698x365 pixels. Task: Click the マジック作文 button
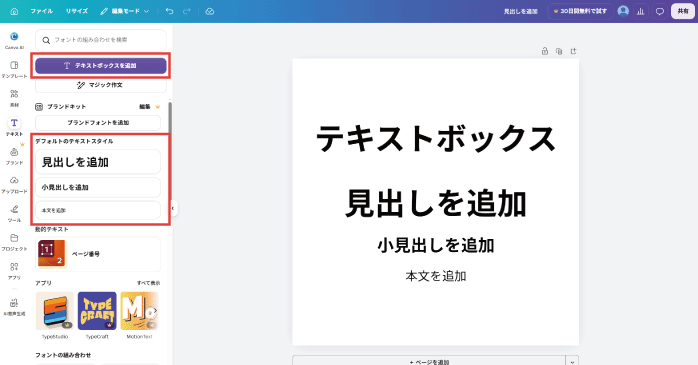[x=101, y=85]
